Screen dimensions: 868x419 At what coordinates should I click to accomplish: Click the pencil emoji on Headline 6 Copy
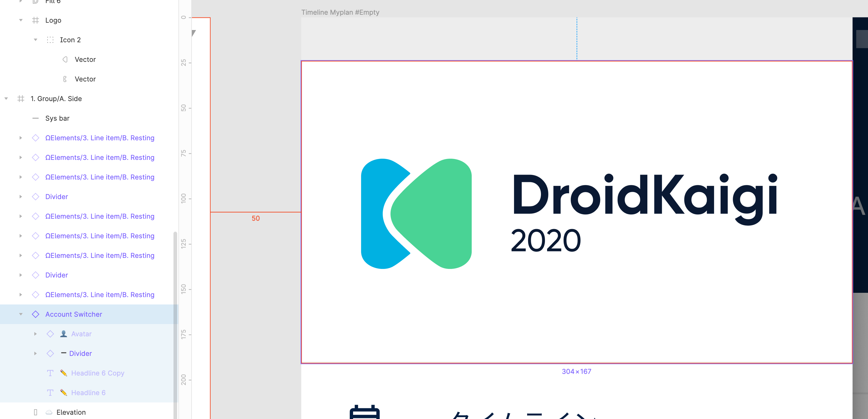(x=63, y=373)
